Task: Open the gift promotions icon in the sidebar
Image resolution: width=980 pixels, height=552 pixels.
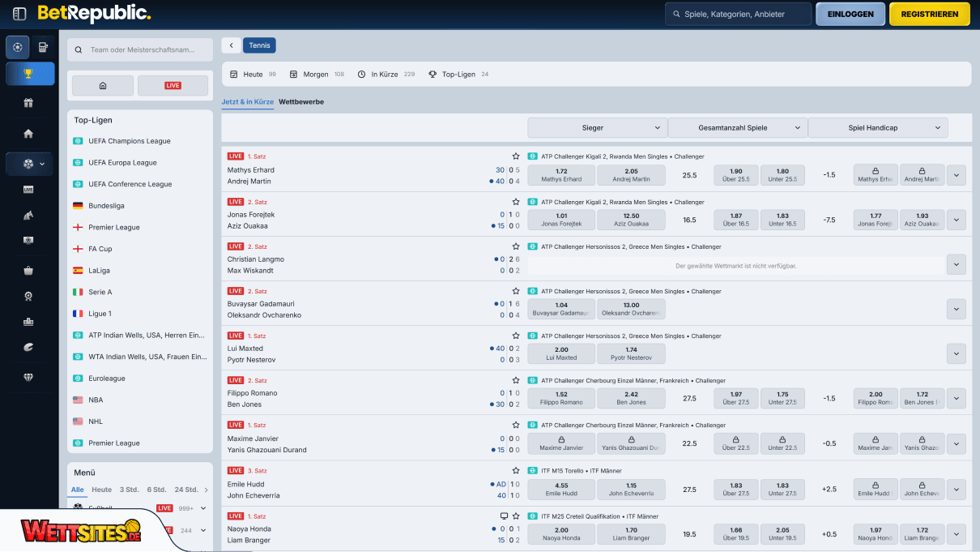Action: [x=29, y=103]
